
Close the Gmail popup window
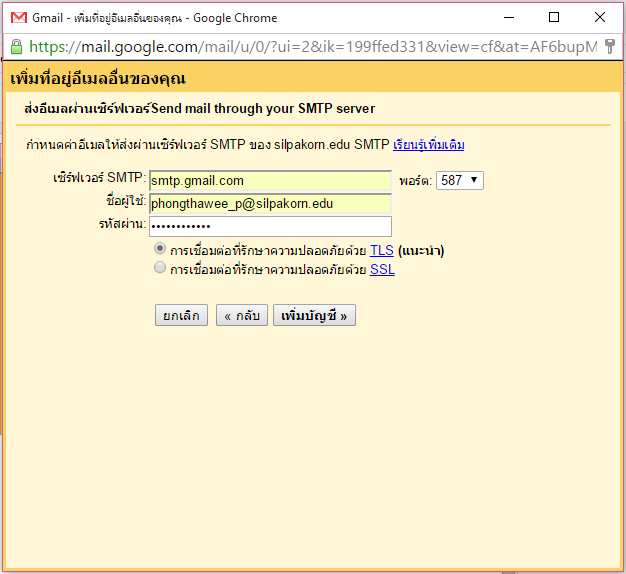point(600,17)
